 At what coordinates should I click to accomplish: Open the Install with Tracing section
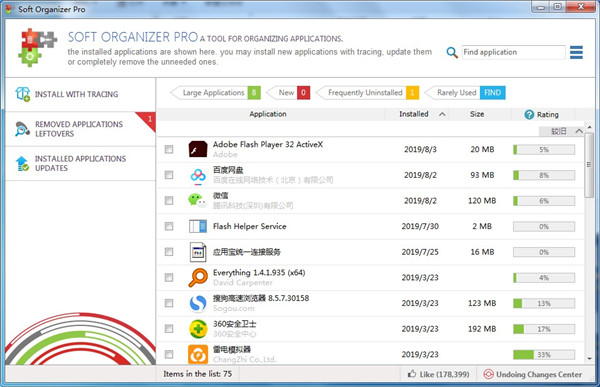click(x=80, y=95)
